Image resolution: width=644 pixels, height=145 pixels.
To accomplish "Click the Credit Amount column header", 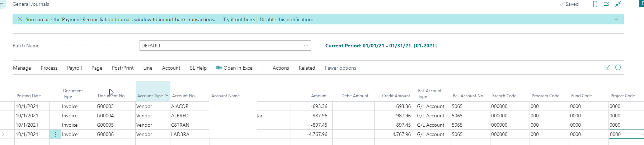I will (x=396, y=96).
